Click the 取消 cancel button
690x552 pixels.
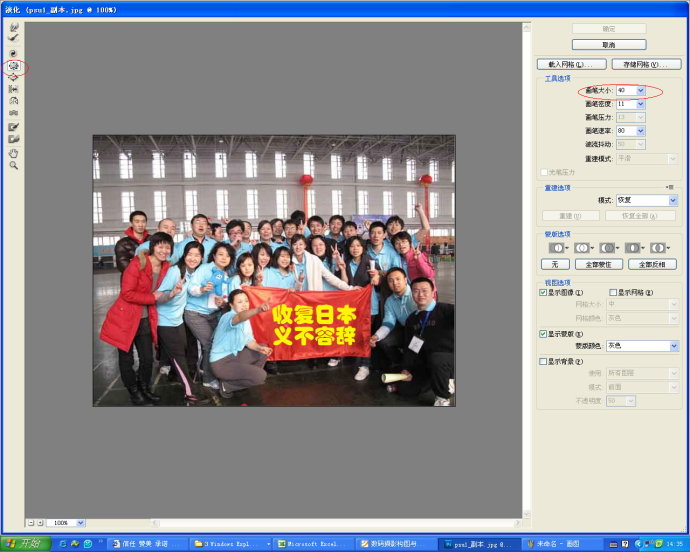point(609,44)
